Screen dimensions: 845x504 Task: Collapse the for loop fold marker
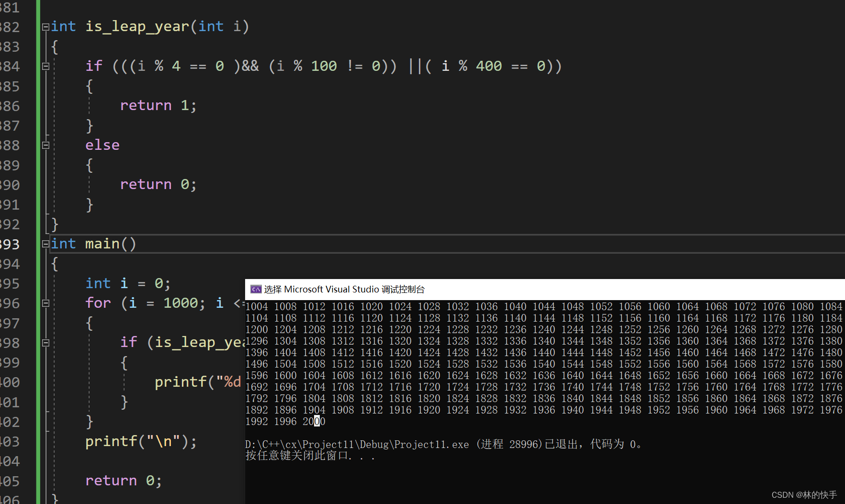[x=45, y=303]
